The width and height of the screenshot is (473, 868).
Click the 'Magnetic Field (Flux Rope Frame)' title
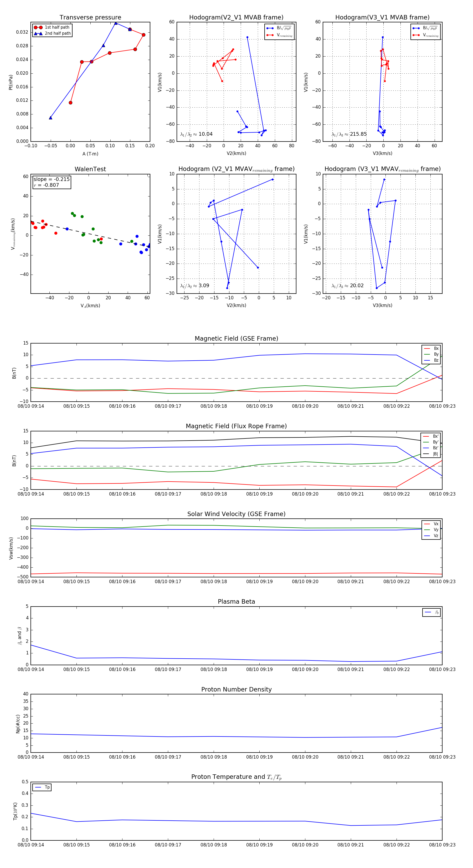tap(236, 426)
